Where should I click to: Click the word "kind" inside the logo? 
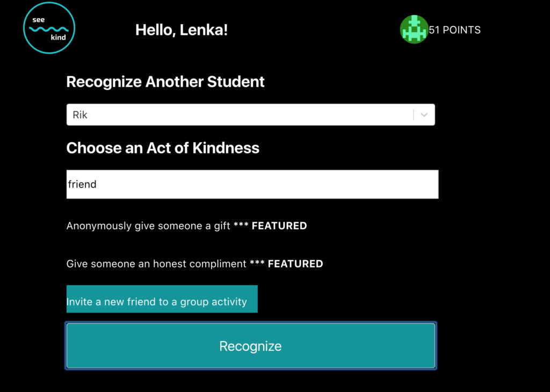[x=58, y=37]
